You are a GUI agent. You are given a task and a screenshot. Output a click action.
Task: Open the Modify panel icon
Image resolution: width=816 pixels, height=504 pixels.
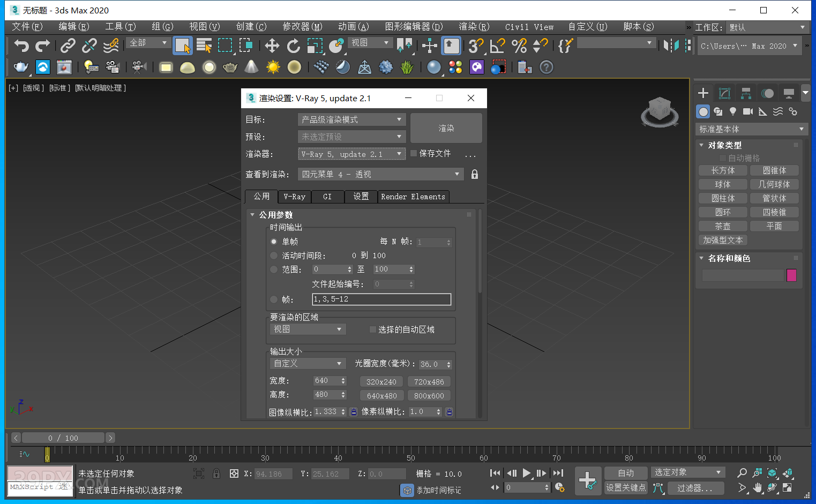724,93
